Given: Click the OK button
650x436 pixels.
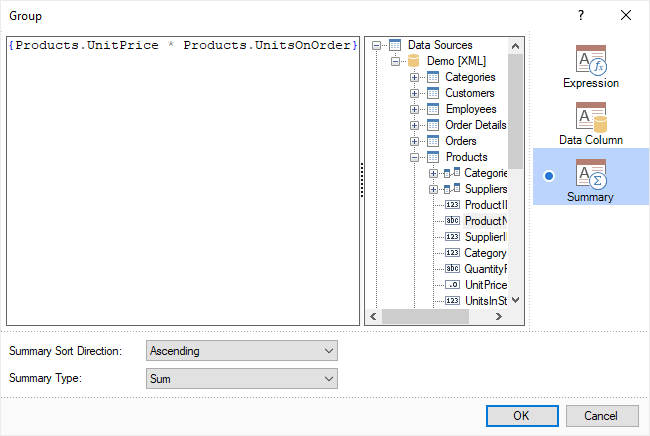Looking at the screenshot, I should point(521,416).
